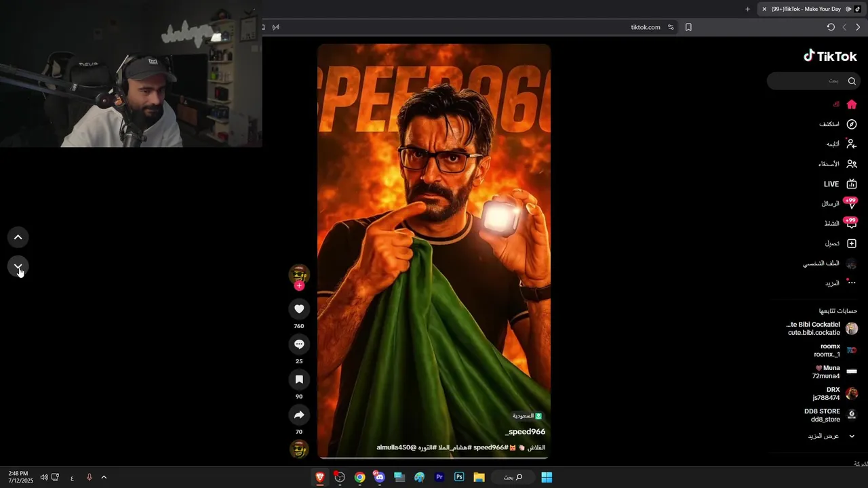This screenshot has height=488, width=868.
Task: Click the TikTok search field (بحث)
Action: coord(814,81)
